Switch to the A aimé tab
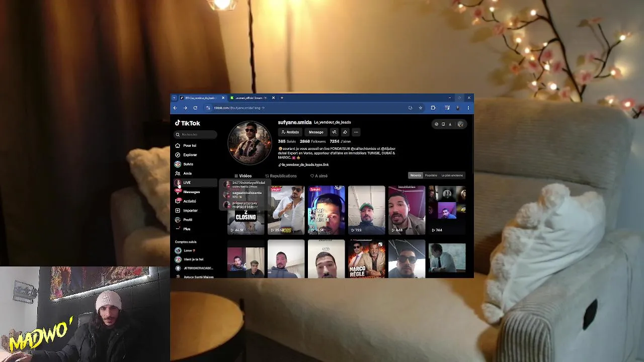 pos(319,176)
